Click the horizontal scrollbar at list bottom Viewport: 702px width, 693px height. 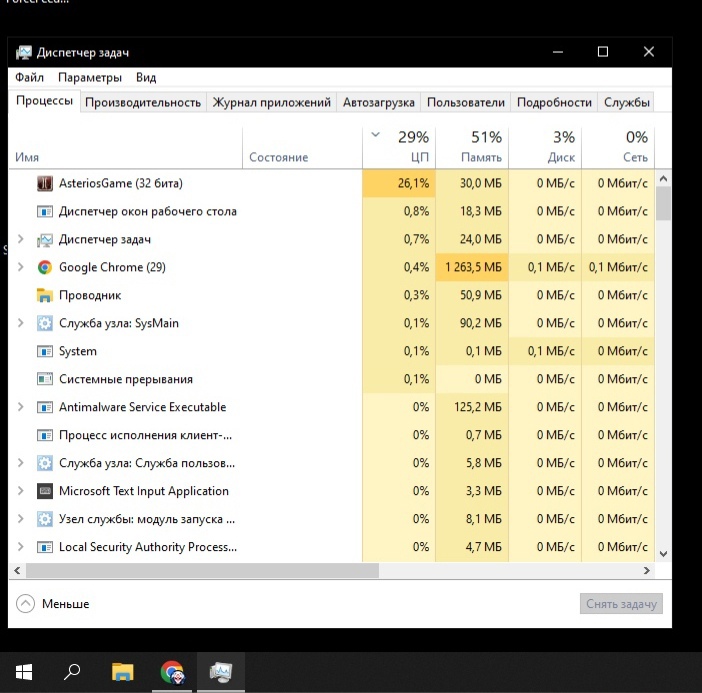coord(200,570)
